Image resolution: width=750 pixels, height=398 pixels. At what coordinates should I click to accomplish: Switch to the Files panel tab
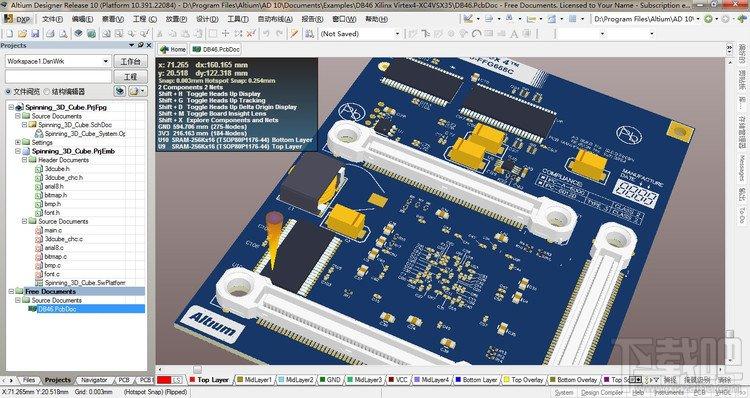29,380
